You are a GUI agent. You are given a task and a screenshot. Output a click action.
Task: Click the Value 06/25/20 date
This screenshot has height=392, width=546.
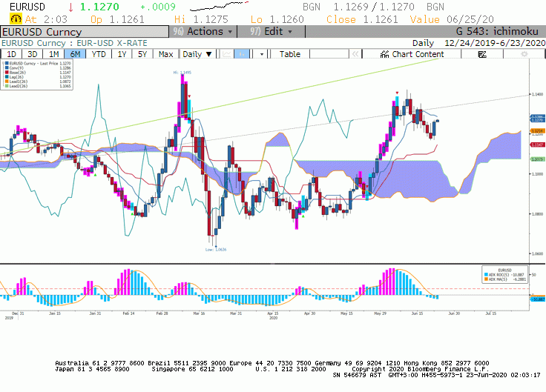452,19
